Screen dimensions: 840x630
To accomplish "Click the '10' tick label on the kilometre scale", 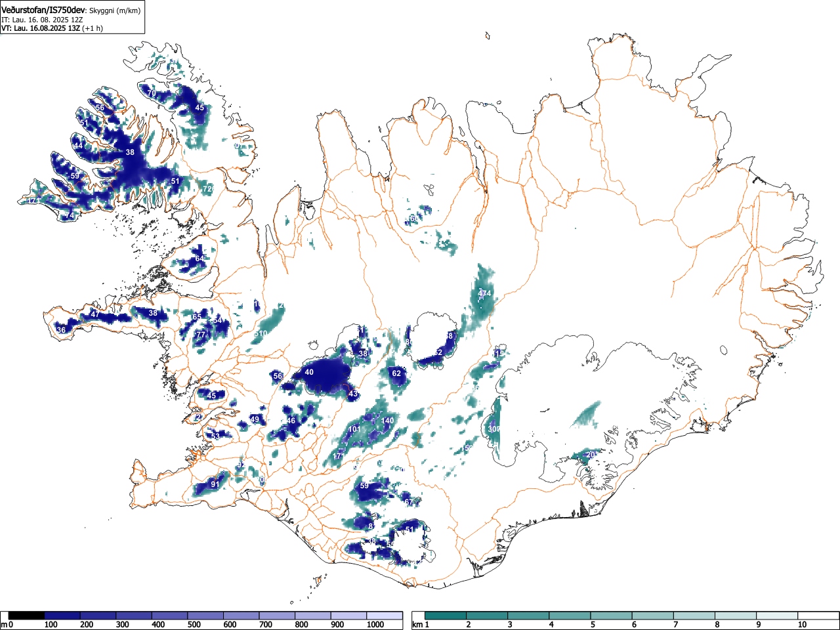I will 801,625.
